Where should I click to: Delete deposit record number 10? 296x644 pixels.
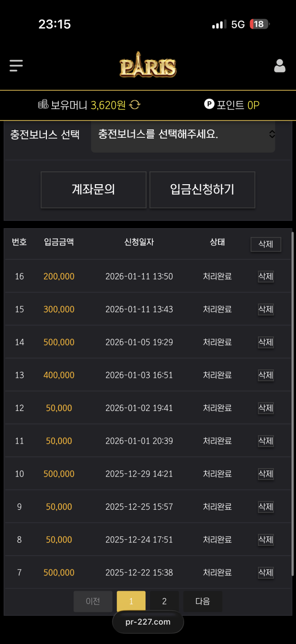265,474
